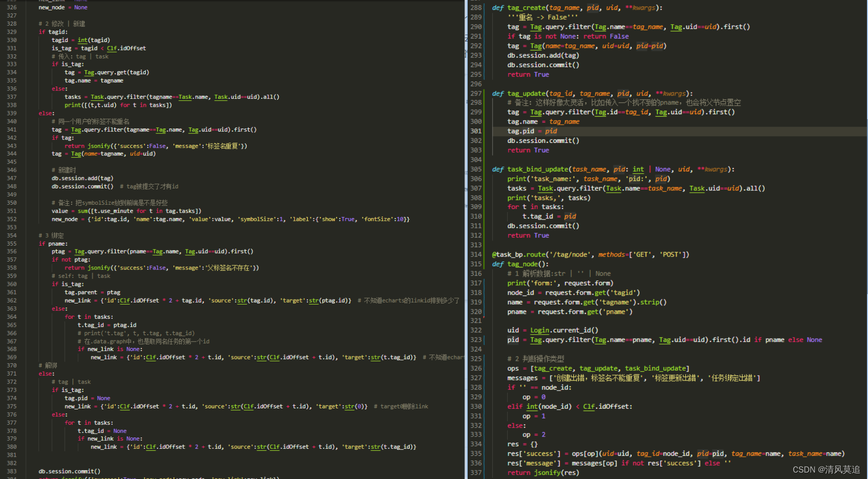Click the "# 2 判断操作类型" comment line
The width and height of the screenshot is (868, 479).
click(x=535, y=359)
